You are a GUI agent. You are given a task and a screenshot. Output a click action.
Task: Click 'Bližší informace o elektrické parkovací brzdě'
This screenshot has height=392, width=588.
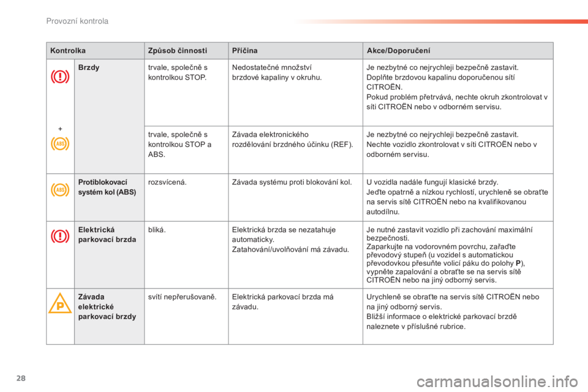(442, 316)
